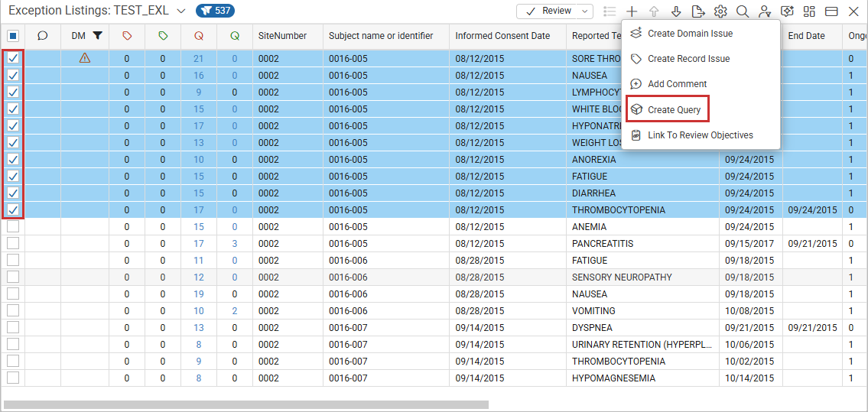
Task: Click the URINARY RETENTION reported term cell
Action: [642, 345]
